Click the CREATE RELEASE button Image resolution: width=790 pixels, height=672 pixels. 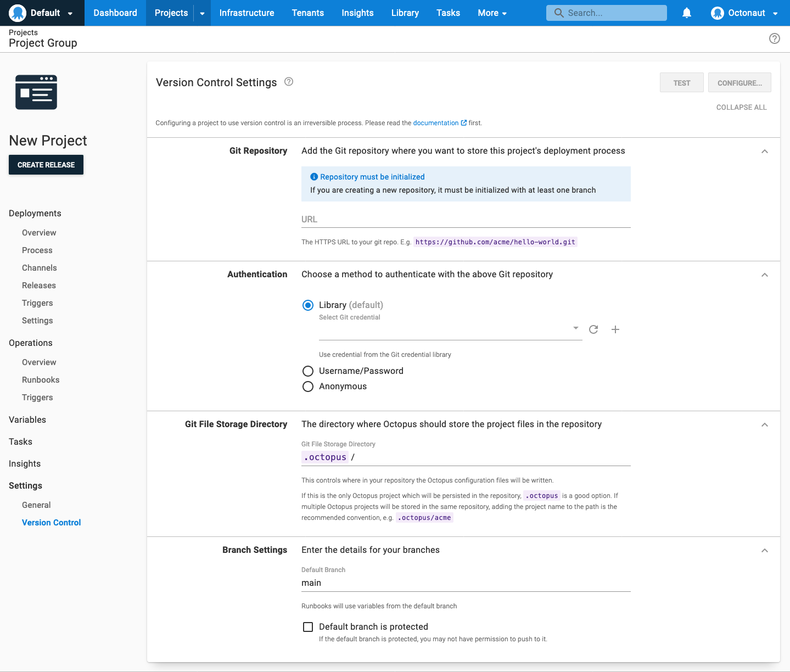(x=46, y=165)
